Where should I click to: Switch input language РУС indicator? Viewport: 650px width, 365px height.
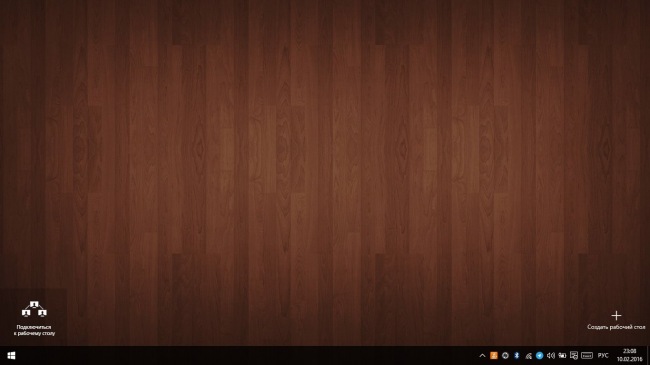click(x=603, y=355)
